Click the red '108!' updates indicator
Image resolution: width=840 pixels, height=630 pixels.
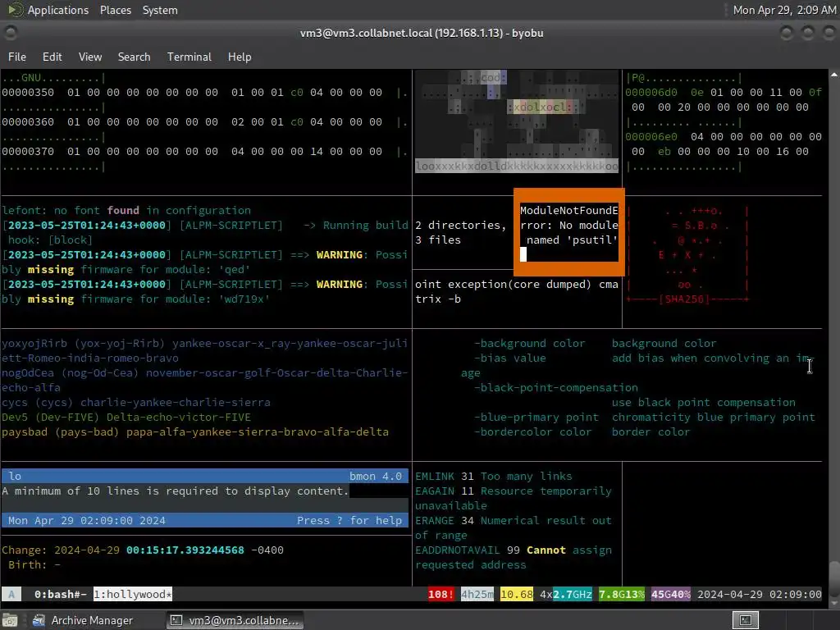tap(441, 594)
